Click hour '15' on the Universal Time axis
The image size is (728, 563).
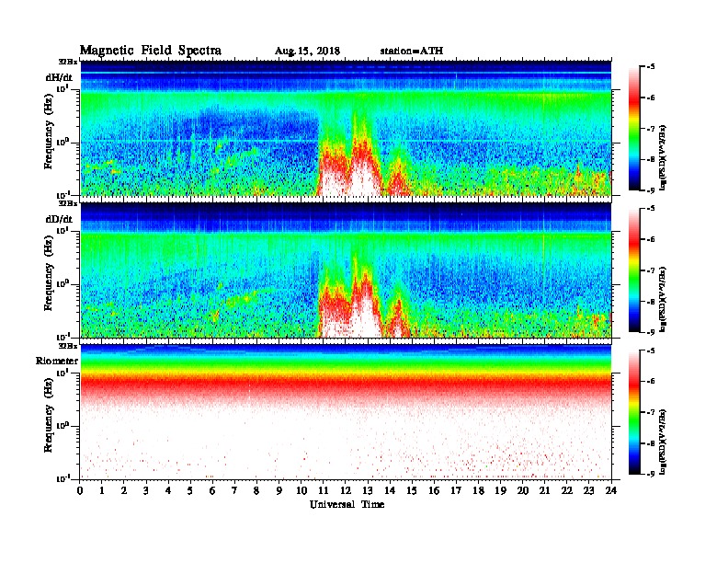pos(412,490)
